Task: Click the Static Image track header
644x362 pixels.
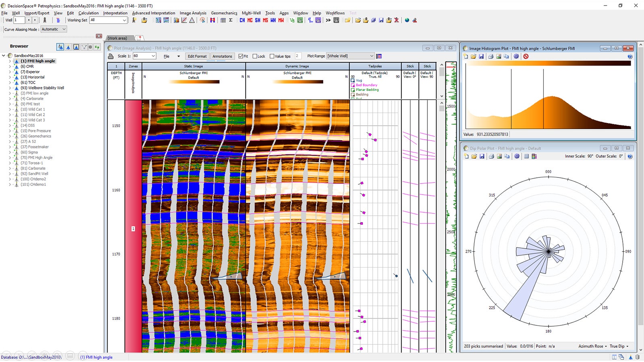Action: [x=194, y=66]
